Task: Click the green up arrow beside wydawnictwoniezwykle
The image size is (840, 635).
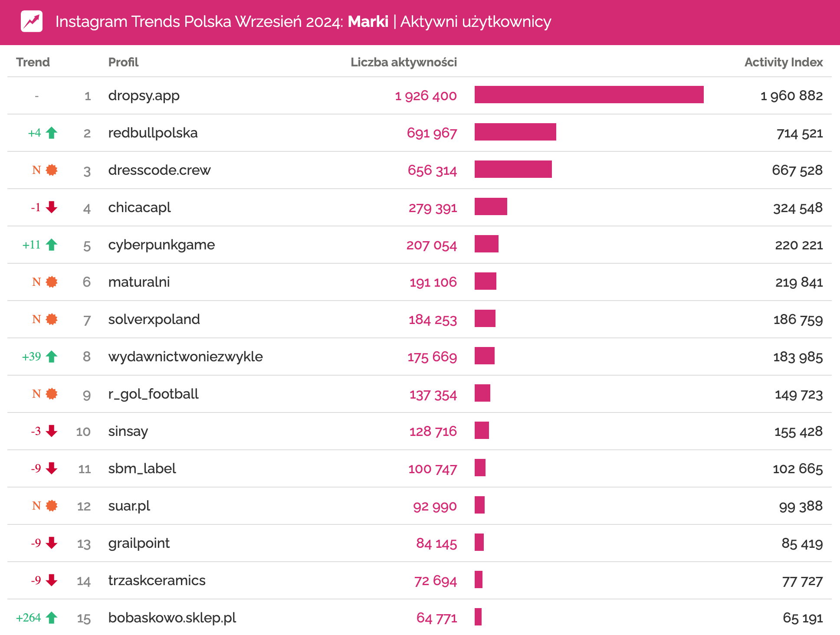Action: pyautogui.click(x=52, y=357)
